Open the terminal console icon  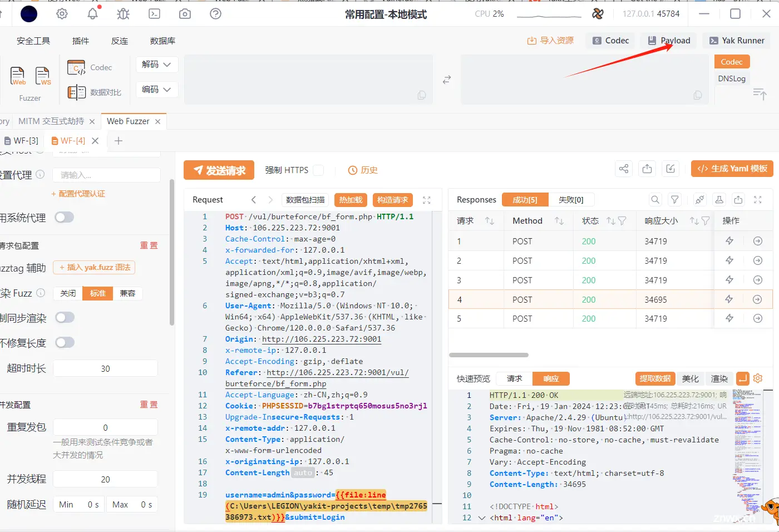(x=154, y=14)
